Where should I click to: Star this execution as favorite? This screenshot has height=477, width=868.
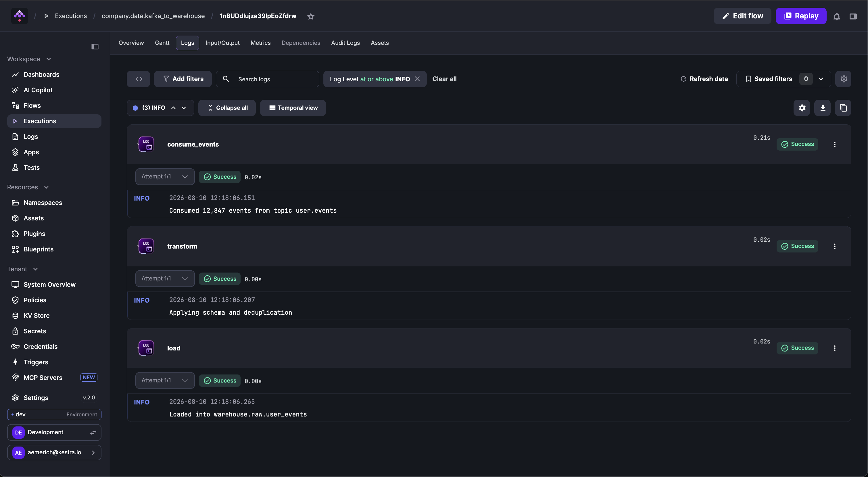coord(311,16)
